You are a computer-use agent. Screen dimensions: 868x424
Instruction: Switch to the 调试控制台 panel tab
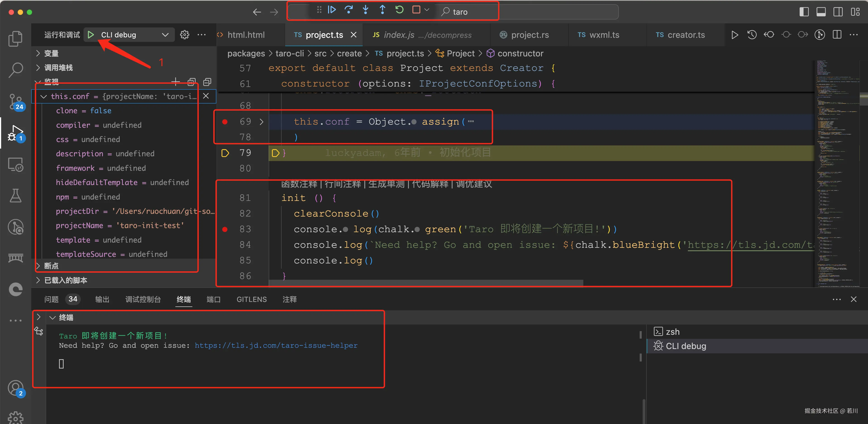click(x=143, y=299)
